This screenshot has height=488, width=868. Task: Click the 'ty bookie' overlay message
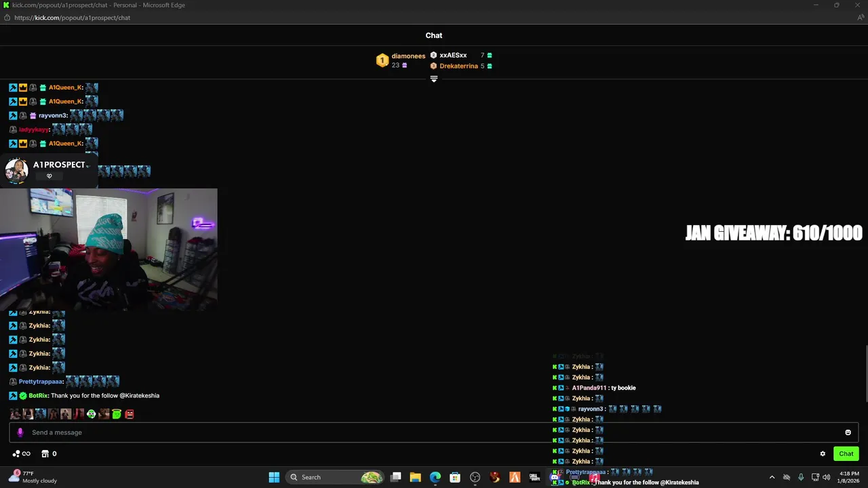coord(623,388)
